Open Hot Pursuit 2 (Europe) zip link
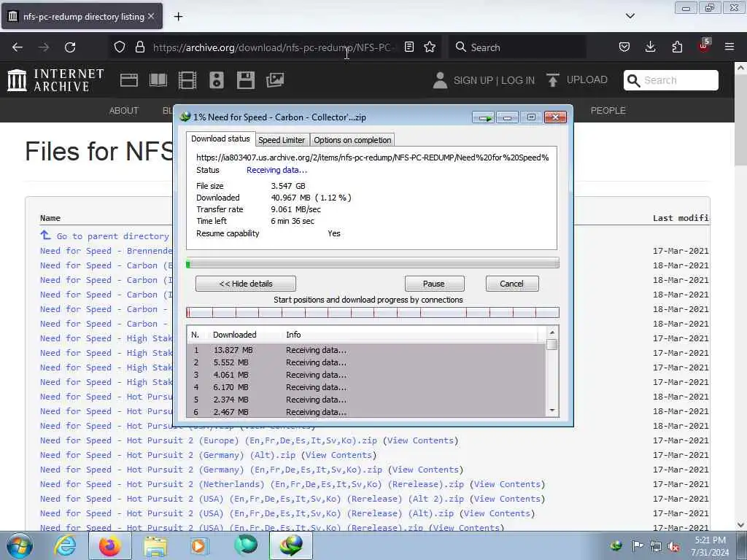747x560 pixels. [209, 440]
